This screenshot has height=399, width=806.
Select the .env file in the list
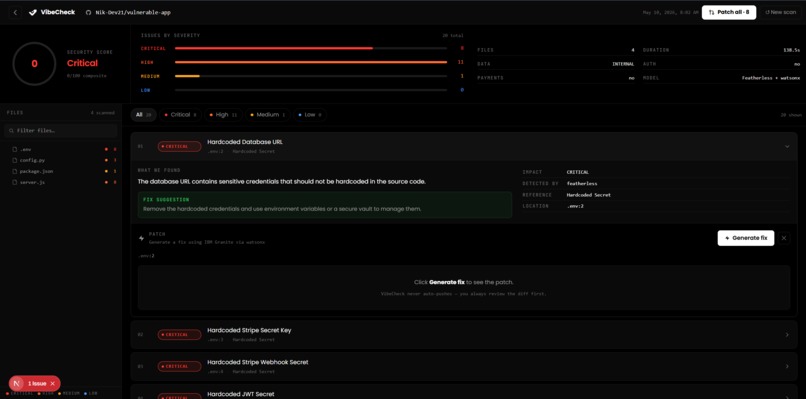point(61,149)
